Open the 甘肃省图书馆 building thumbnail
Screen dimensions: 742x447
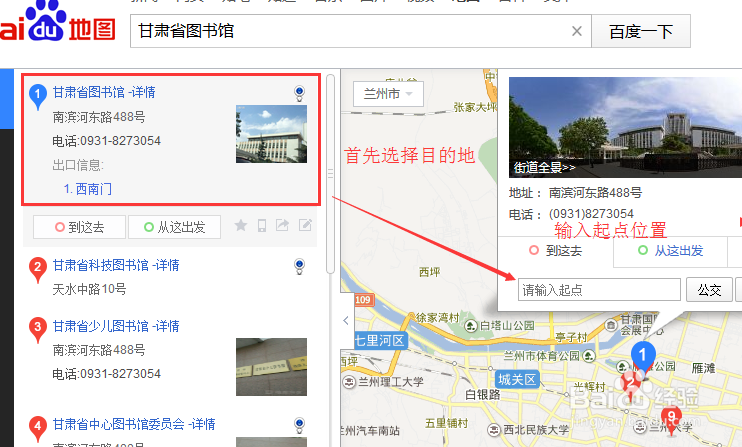pyautogui.click(x=272, y=134)
